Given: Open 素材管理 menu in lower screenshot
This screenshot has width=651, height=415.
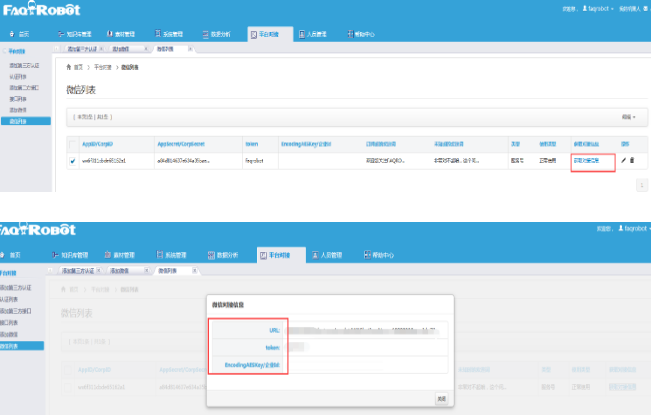Looking at the screenshot, I should [x=120, y=255].
